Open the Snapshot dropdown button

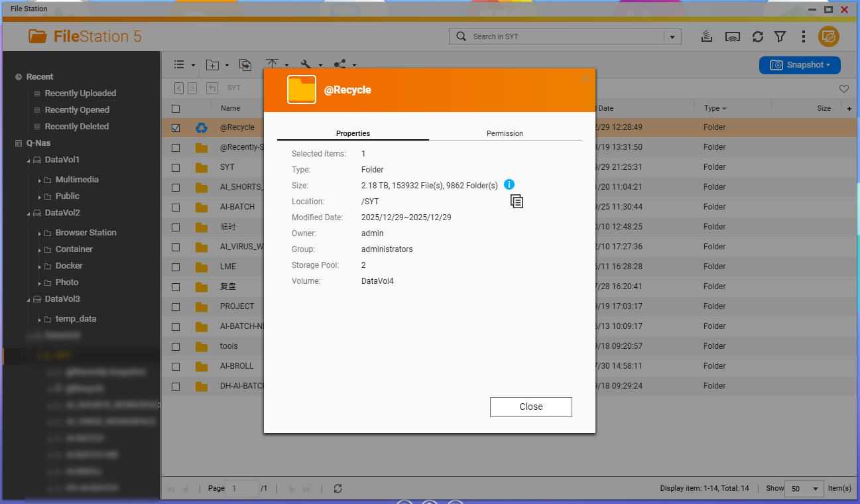pyautogui.click(x=800, y=65)
